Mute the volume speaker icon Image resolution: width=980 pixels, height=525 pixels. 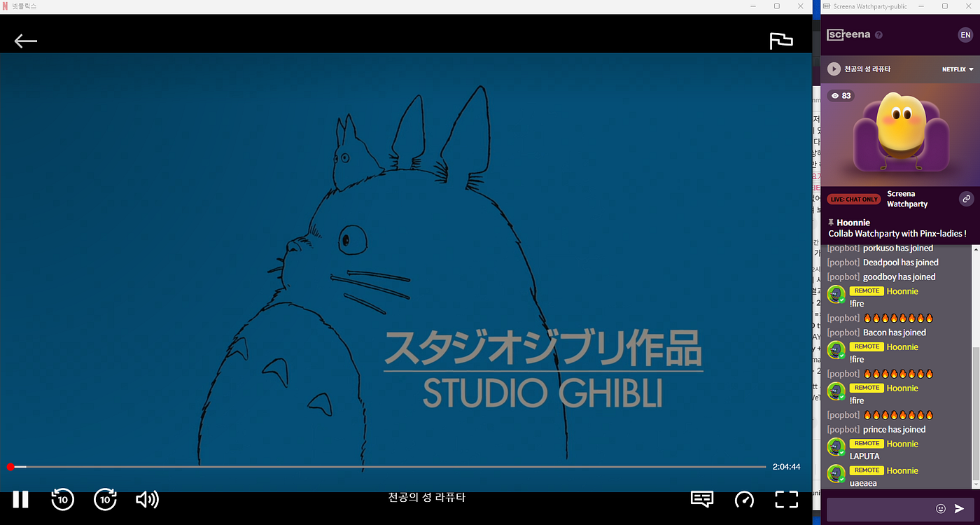point(147,499)
